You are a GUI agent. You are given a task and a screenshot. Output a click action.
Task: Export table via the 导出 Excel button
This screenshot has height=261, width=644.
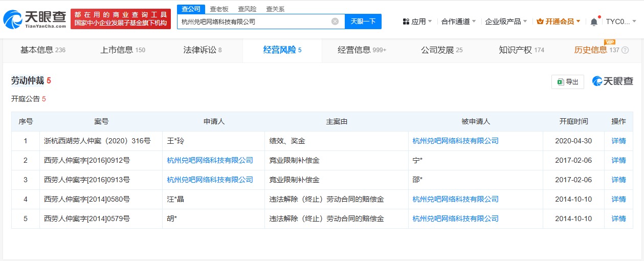567,82
